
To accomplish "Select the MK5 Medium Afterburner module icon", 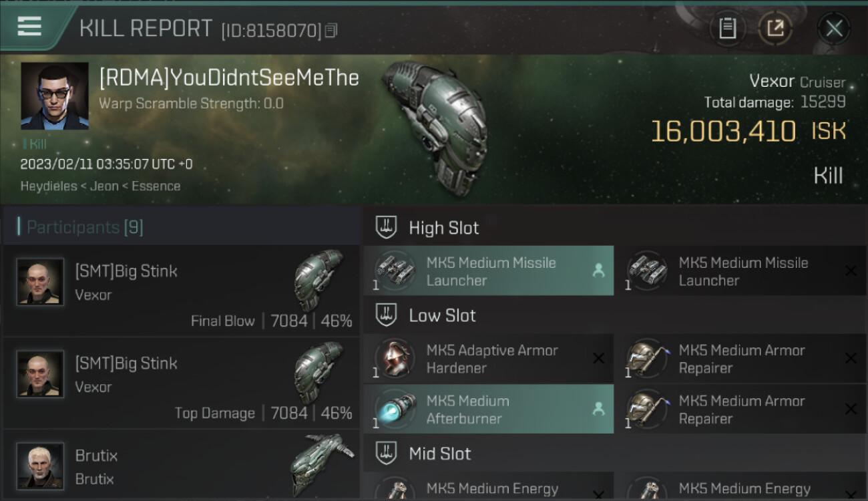I will coord(395,409).
